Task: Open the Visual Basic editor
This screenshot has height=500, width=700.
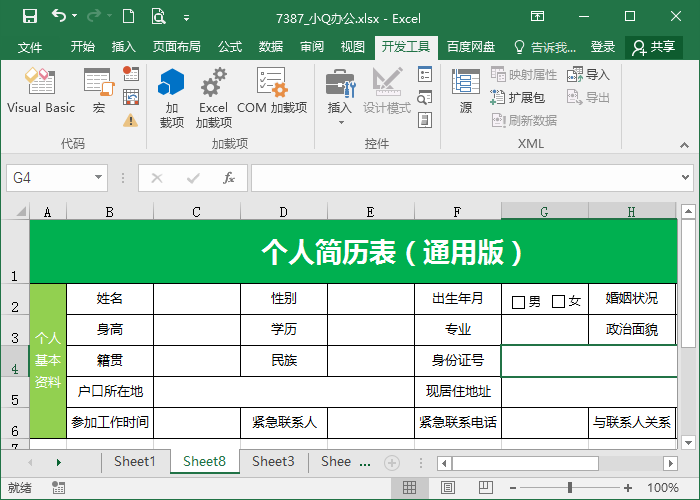Action: (41, 92)
